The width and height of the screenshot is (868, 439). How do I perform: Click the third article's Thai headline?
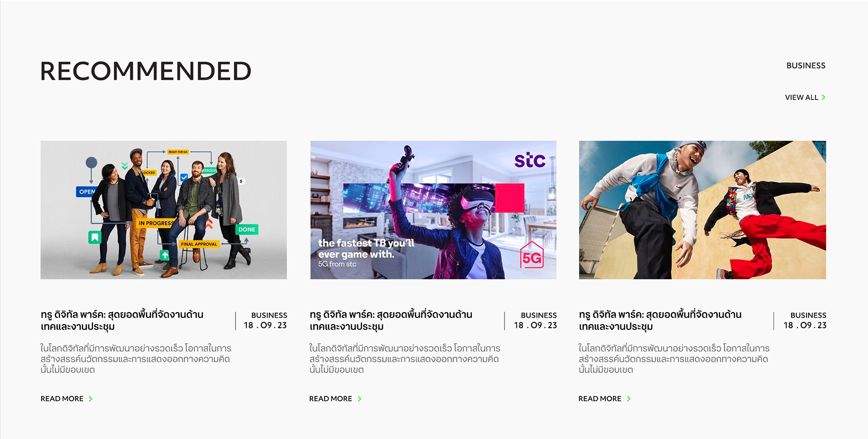(x=660, y=320)
